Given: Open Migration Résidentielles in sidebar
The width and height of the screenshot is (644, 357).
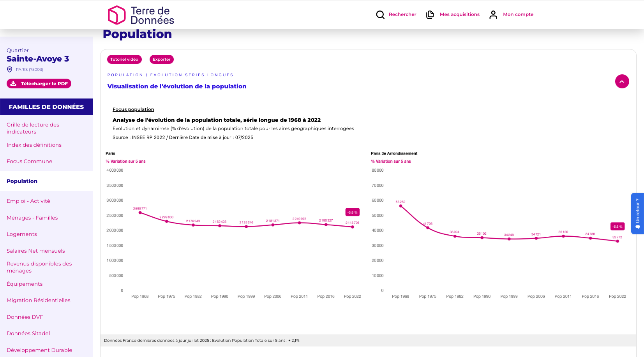Looking at the screenshot, I should [x=39, y=300].
